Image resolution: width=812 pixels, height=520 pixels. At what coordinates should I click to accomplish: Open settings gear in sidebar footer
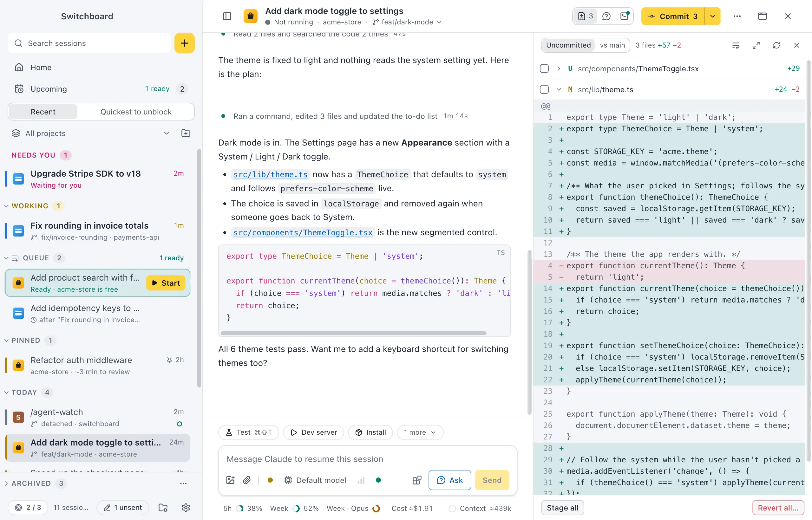pyautogui.click(x=186, y=508)
